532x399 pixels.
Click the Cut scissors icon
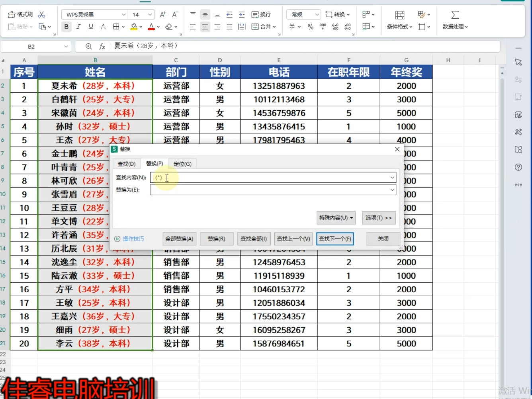[x=41, y=14]
